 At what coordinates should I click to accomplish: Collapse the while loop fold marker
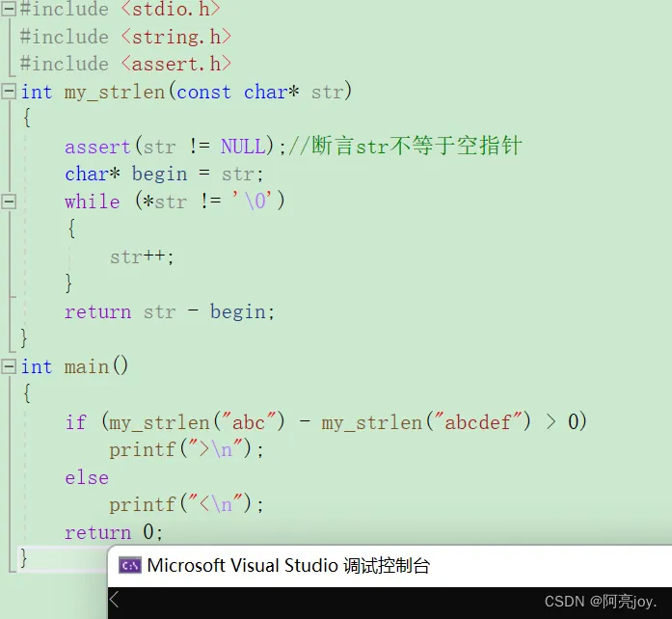[9, 202]
